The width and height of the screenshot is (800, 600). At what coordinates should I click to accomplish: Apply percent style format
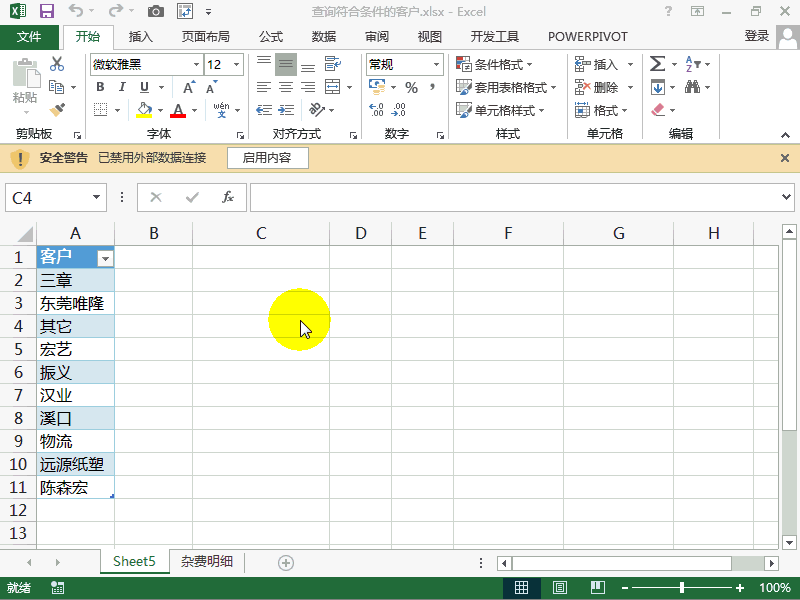click(x=412, y=87)
